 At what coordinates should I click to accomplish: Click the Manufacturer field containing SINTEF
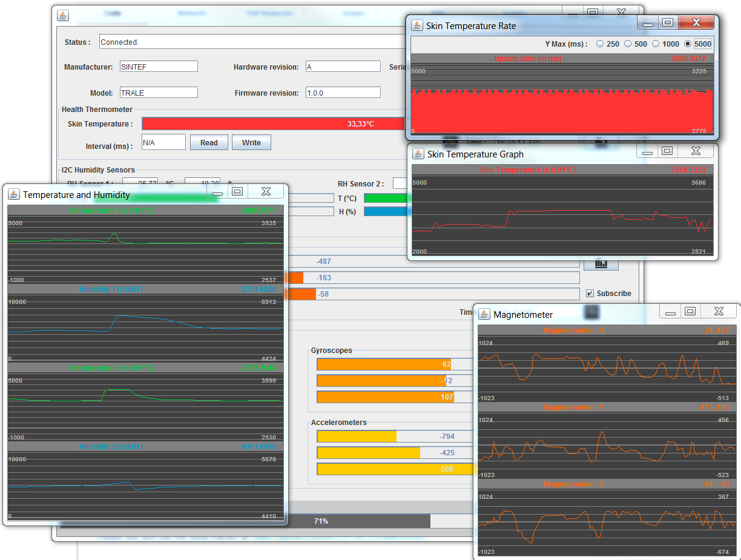158,66
